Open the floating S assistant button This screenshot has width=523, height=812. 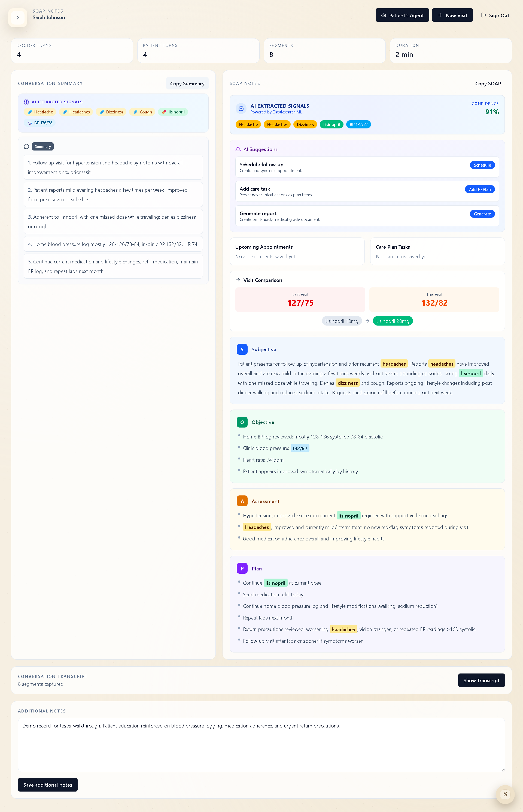coord(505,794)
